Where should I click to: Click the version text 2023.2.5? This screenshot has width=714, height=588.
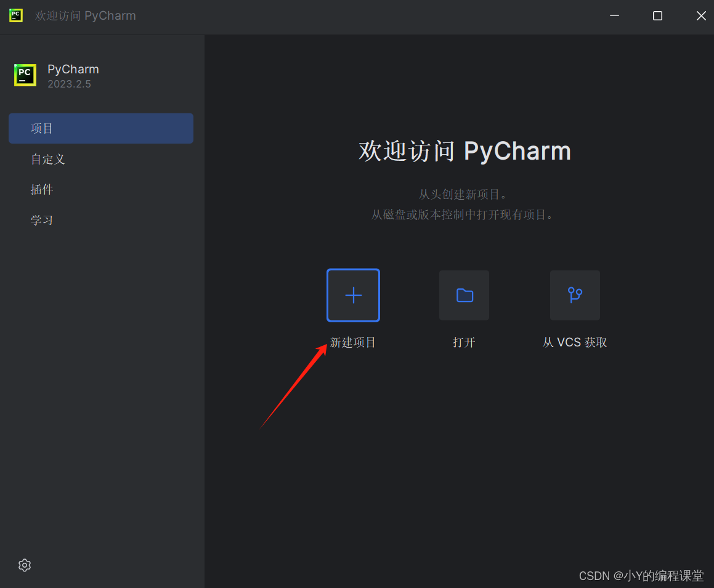[x=69, y=84]
